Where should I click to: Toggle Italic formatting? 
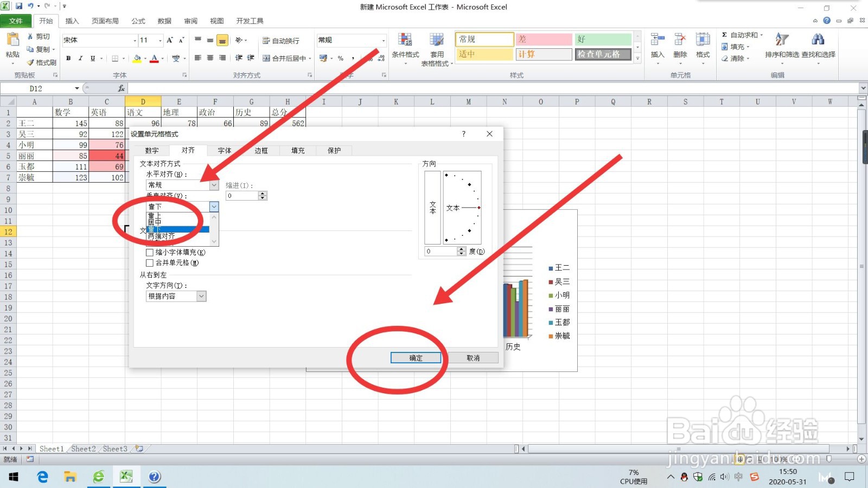[80, 58]
